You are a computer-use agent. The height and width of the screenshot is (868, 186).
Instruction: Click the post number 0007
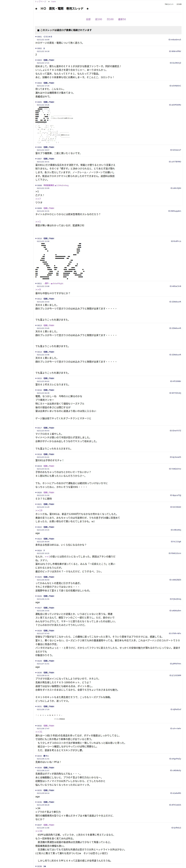pos(40,159)
